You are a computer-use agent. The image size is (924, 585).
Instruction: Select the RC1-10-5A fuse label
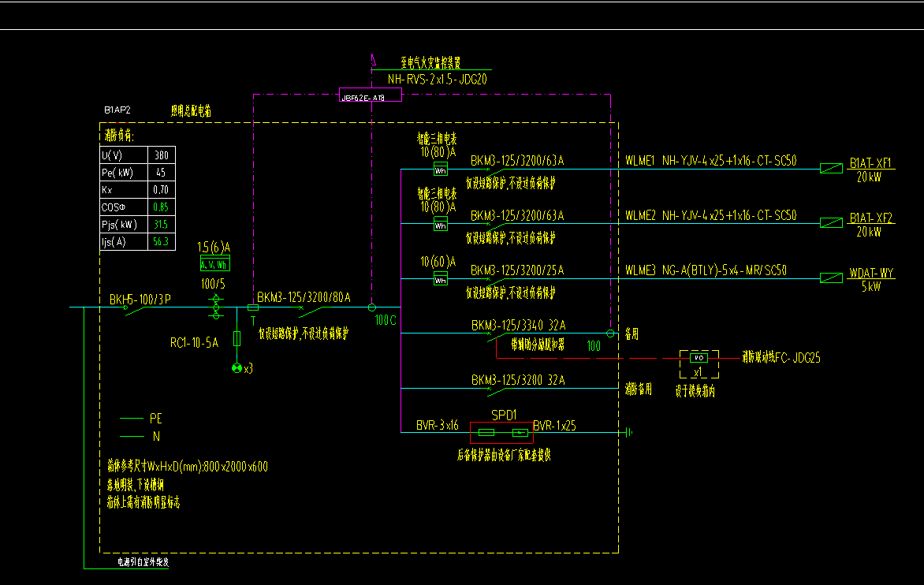[194, 343]
